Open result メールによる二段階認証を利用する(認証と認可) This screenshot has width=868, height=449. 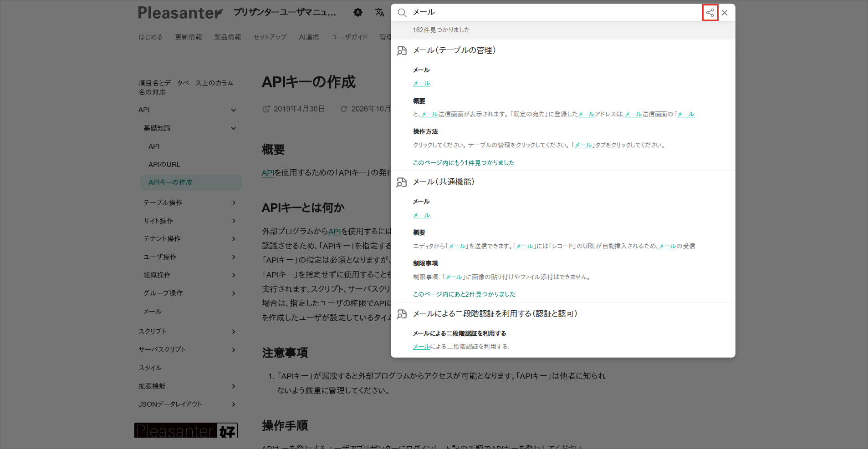[495, 314]
